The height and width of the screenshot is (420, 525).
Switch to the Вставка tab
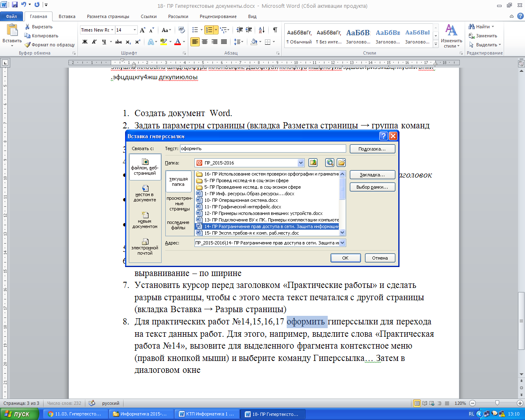pyautogui.click(x=67, y=16)
